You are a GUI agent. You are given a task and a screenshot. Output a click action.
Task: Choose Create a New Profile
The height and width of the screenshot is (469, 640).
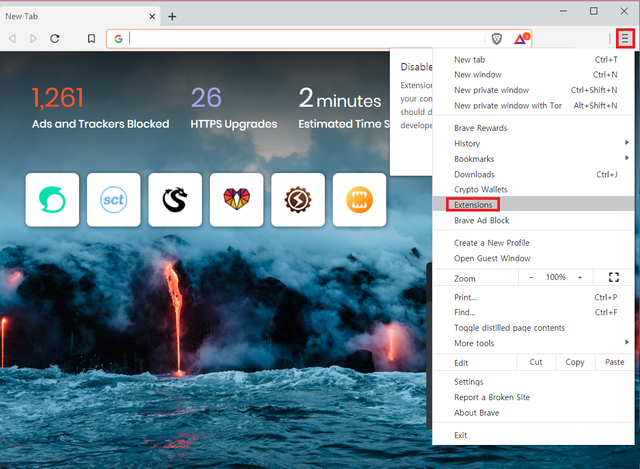[x=533, y=243]
